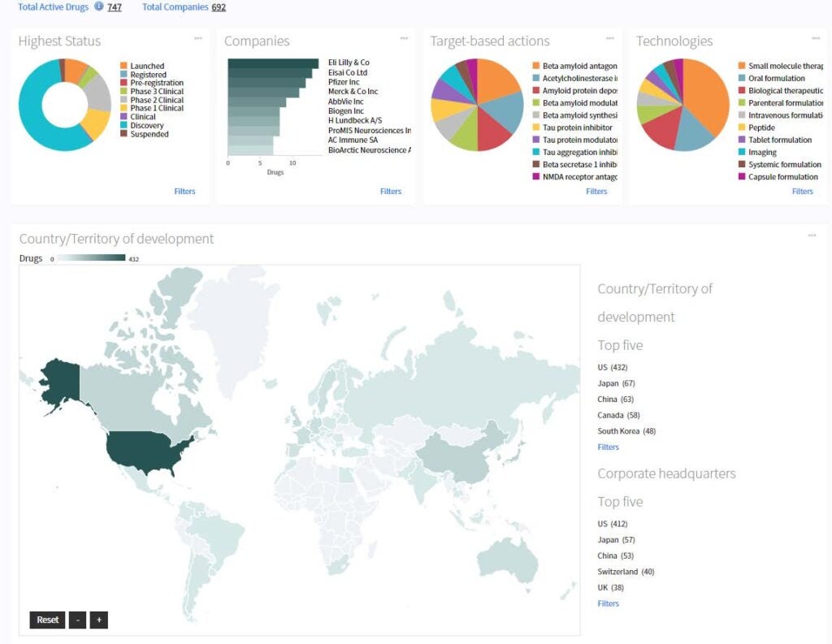Zoom out of the map with minus button
The width and height of the screenshot is (832, 644).
[x=77, y=620]
